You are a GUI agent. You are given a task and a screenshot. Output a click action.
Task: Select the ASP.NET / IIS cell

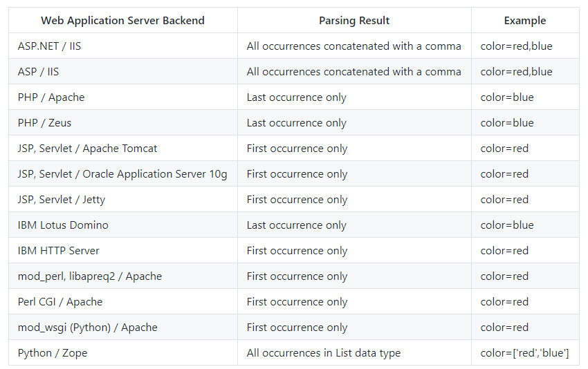tap(122, 46)
